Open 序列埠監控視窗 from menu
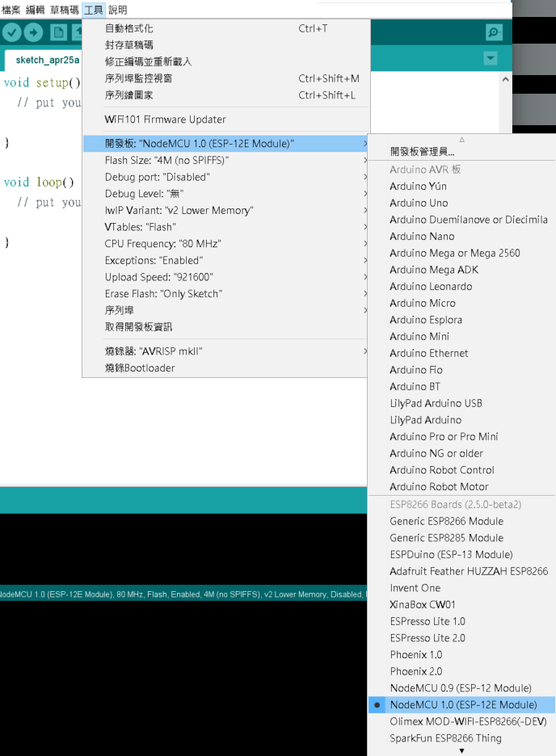The height and width of the screenshot is (756, 556). click(x=226, y=78)
